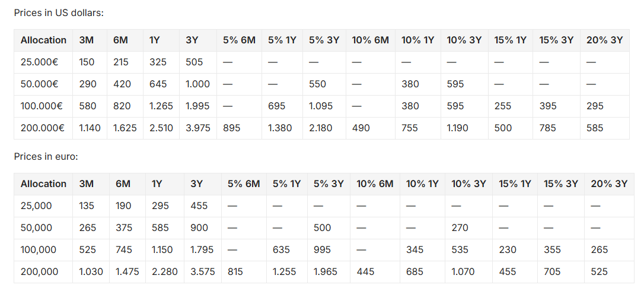Select the 900 price cell

click(199, 227)
